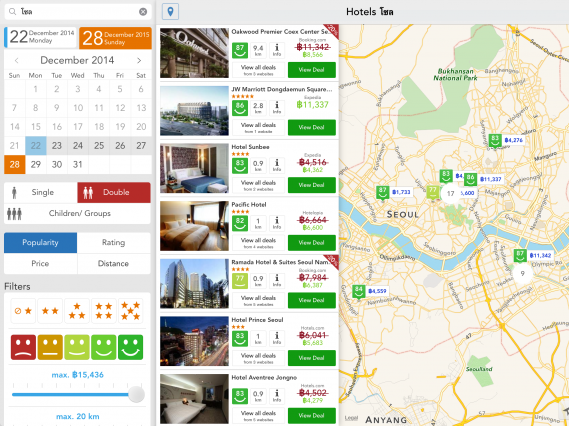Pick calendar day 31
Viewport: 569px width, 426px height.
pyautogui.click(x=78, y=164)
